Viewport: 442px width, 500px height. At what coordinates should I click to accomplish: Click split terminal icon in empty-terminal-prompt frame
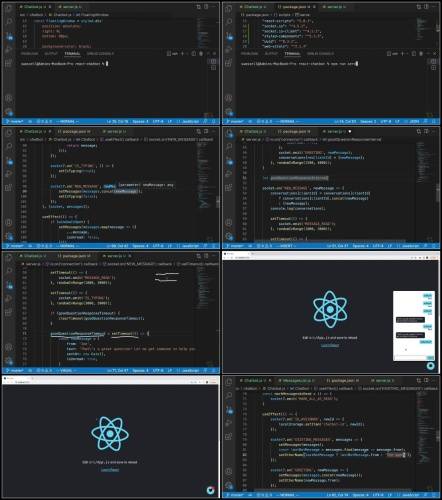point(193,53)
